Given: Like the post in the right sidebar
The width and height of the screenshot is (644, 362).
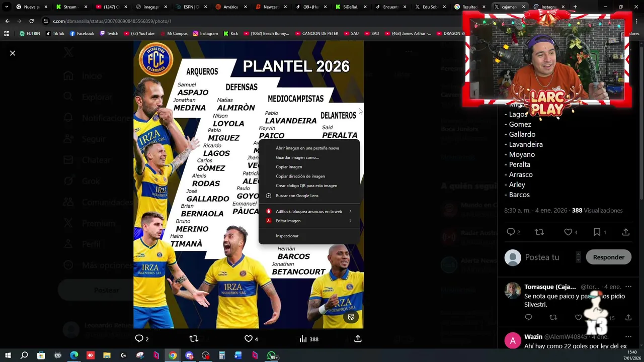Looking at the screenshot, I should pyautogui.click(x=568, y=232).
